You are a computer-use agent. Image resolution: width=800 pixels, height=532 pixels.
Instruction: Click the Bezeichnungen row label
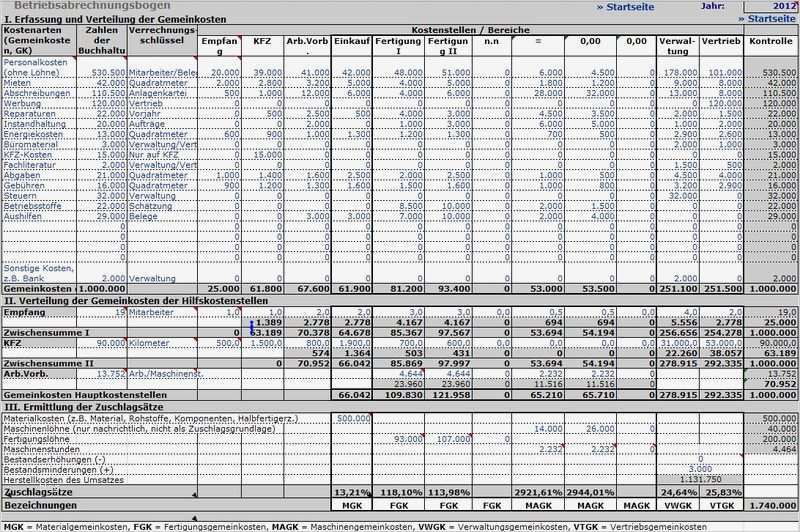click(40, 505)
